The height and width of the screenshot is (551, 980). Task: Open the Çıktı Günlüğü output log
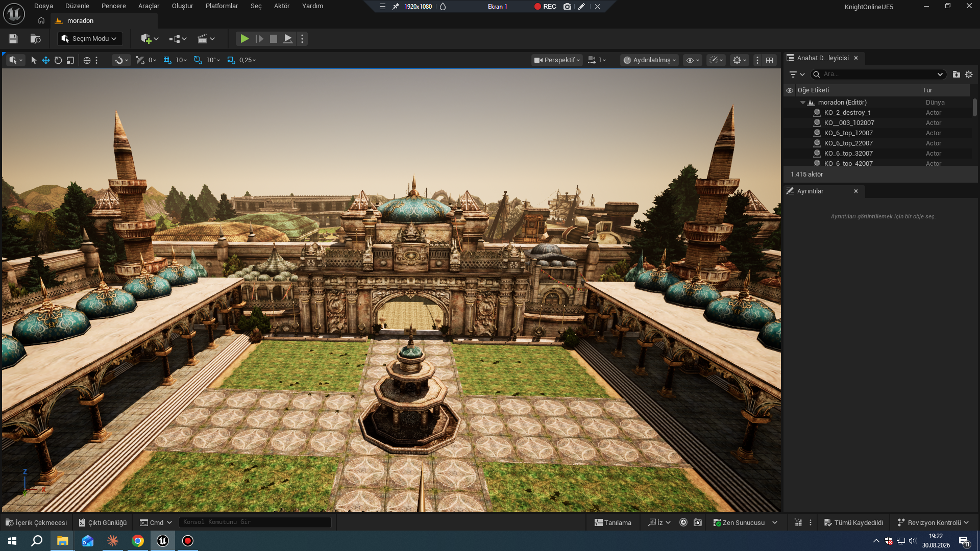(103, 522)
